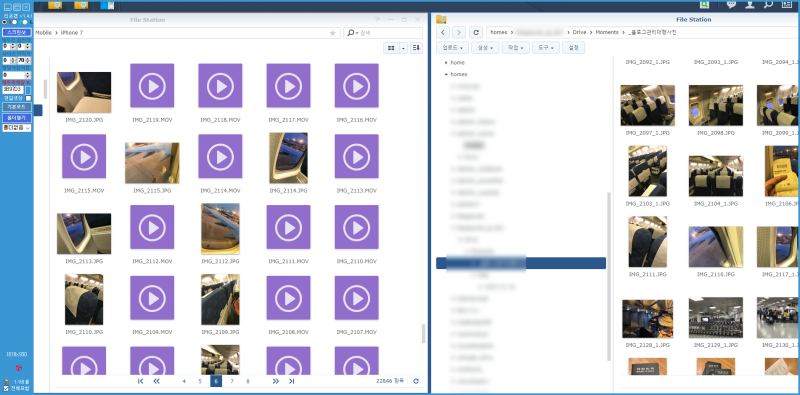Image resolution: width=800 pixels, height=395 pixels.
Task: Click Mobile in left breadcrumb path
Action: [x=43, y=33]
